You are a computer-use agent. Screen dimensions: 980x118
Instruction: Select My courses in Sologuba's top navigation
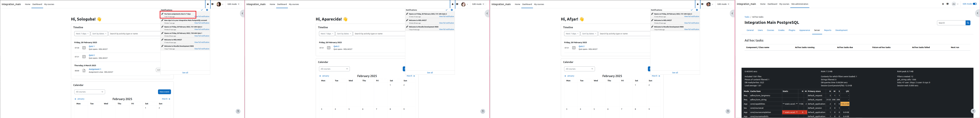49,4
